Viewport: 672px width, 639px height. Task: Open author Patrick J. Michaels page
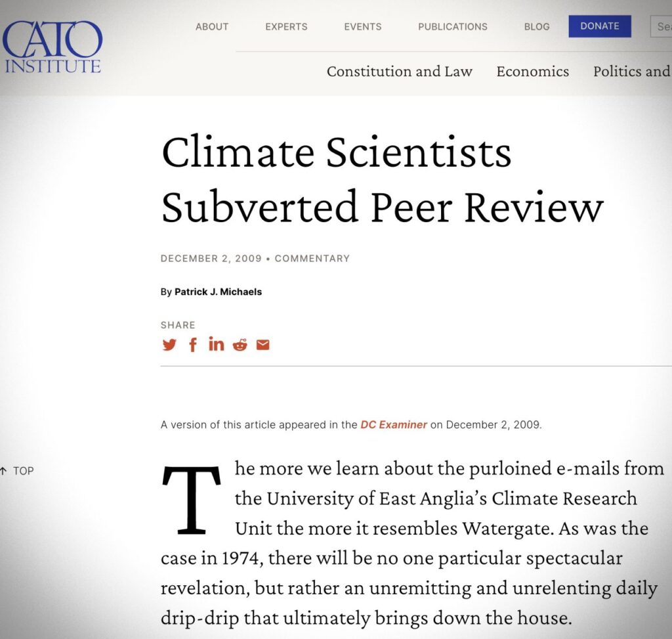pyautogui.click(x=218, y=292)
